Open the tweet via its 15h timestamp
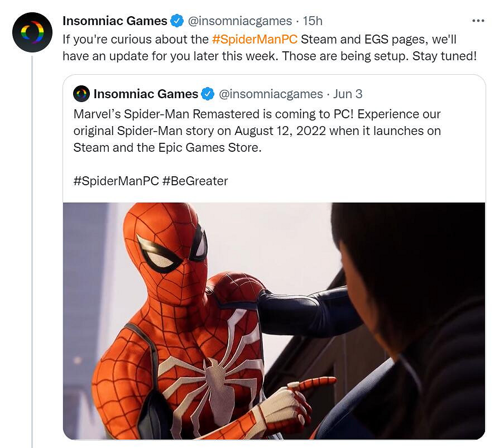 (313, 21)
